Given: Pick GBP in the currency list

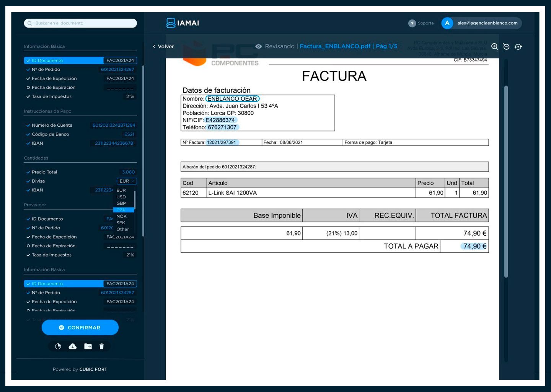Looking at the screenshot, I should (121, 203).
